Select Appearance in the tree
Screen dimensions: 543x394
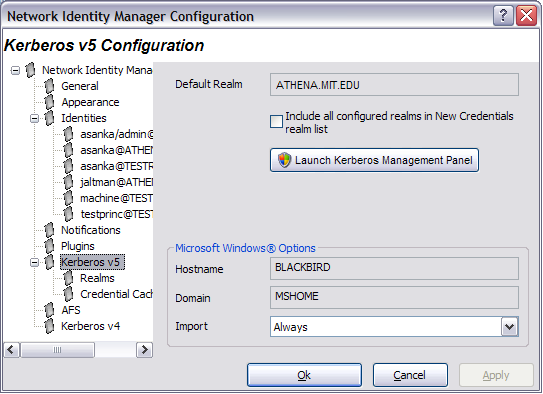90,102
